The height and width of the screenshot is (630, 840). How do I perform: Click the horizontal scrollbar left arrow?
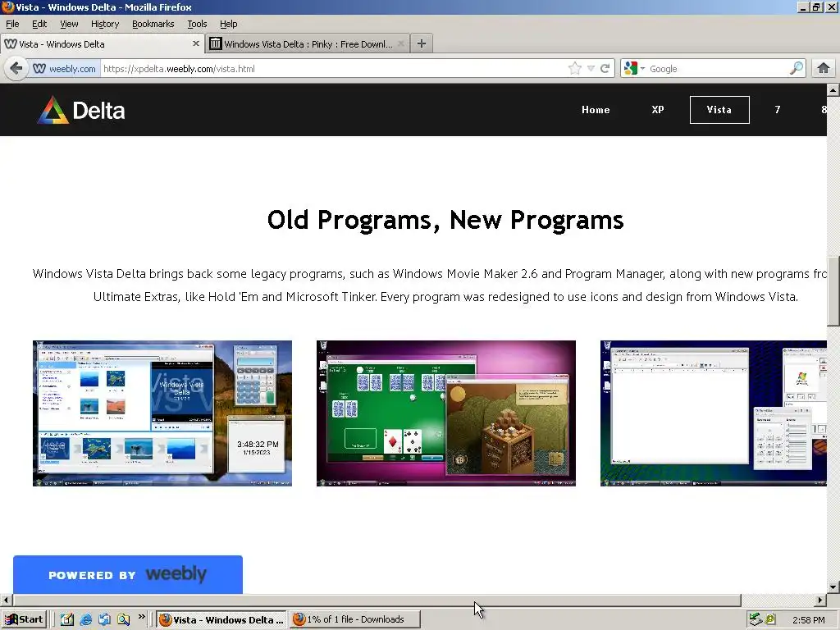tap(6, 600)
